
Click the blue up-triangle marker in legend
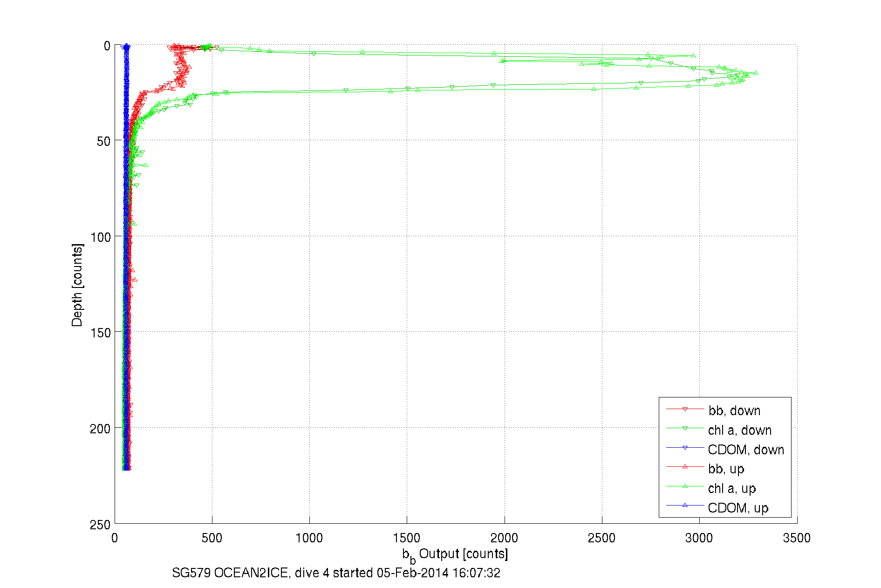click(685, 505)
